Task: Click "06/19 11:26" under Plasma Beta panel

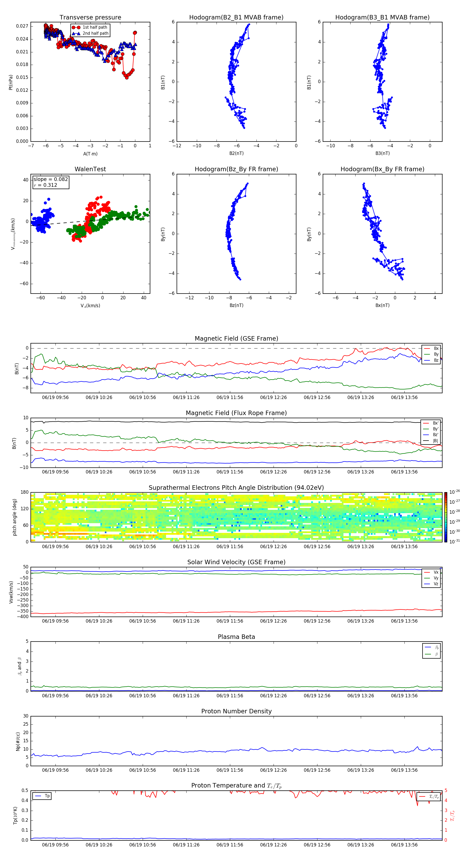Action: pyautogui.click(x=186, y=695)
